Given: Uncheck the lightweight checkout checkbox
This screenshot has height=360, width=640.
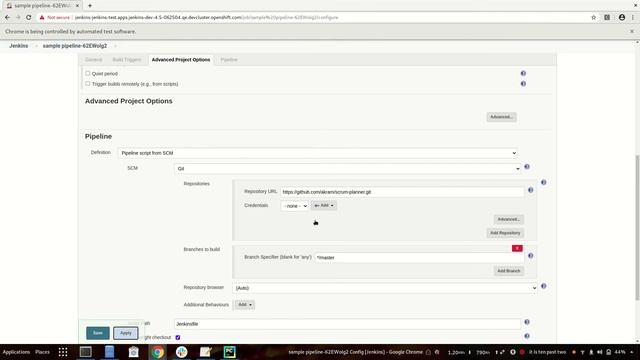Looking at the screenshot, I should point(178,338).
